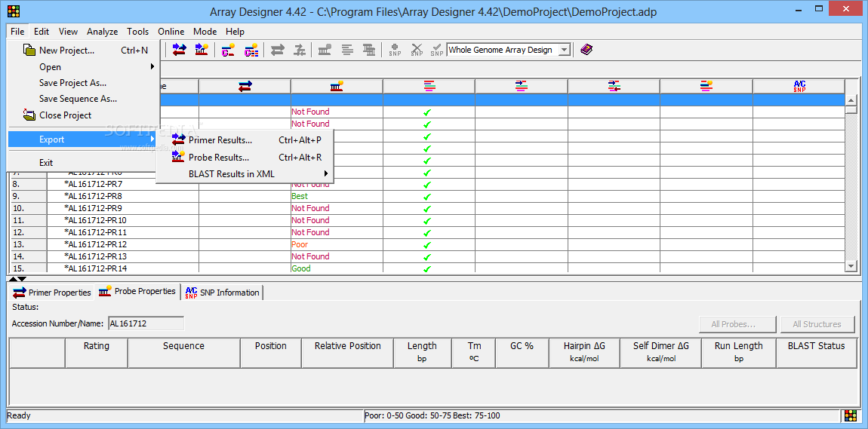
Task: Click the 'Good' rating cell in row 15
Action: click(337, 268)
